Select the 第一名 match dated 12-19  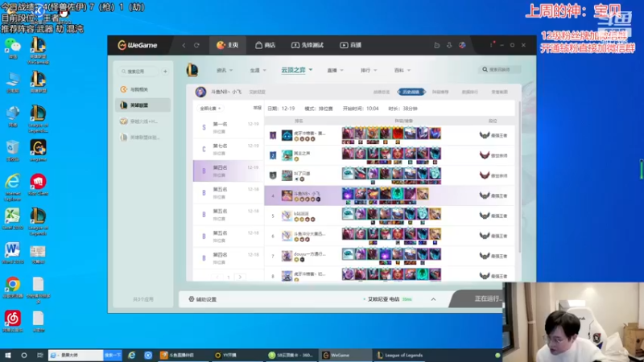[228, 127]
